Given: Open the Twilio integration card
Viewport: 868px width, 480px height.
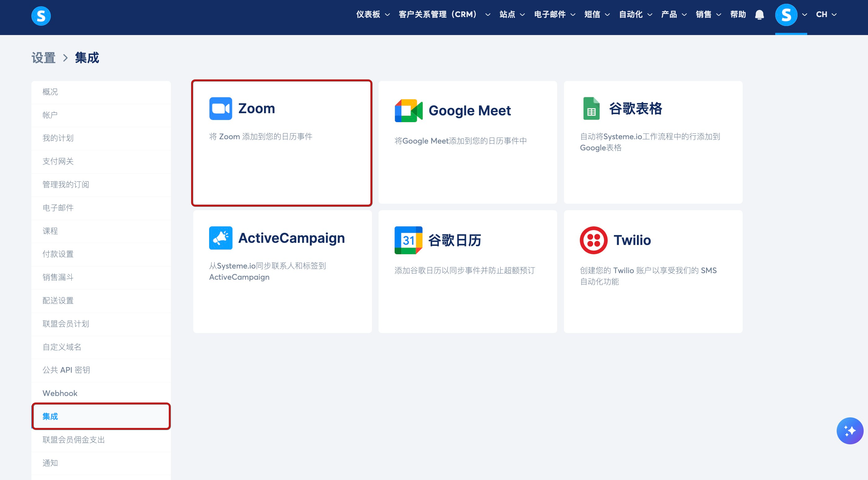Looking at the screenshot, I should tap(653, 272).
